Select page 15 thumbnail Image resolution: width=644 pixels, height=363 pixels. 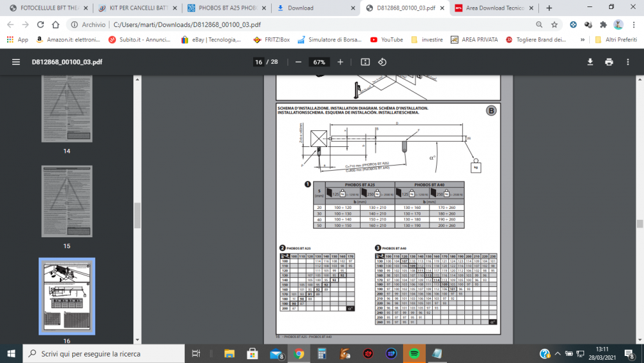pos(67,201)
